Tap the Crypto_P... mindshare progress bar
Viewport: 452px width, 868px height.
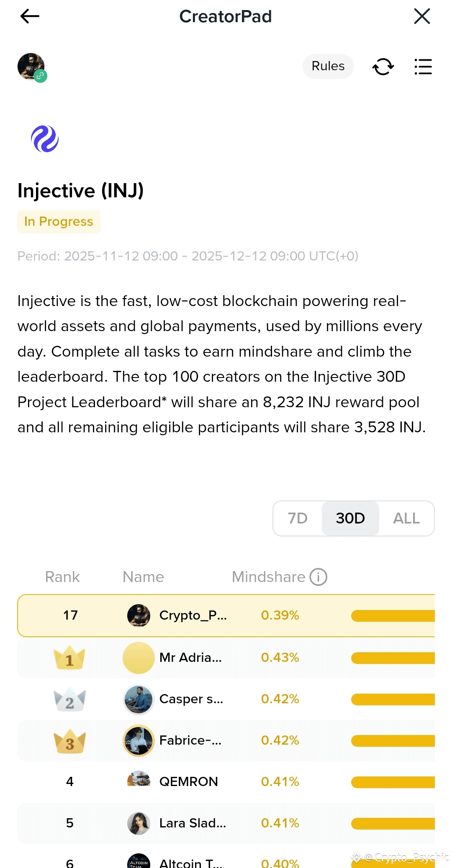393,616
